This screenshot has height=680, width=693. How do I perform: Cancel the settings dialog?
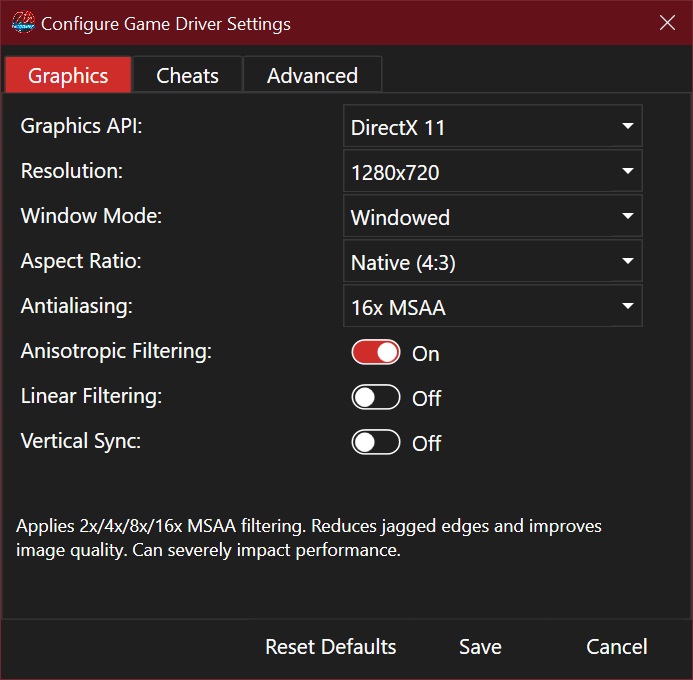617,646
